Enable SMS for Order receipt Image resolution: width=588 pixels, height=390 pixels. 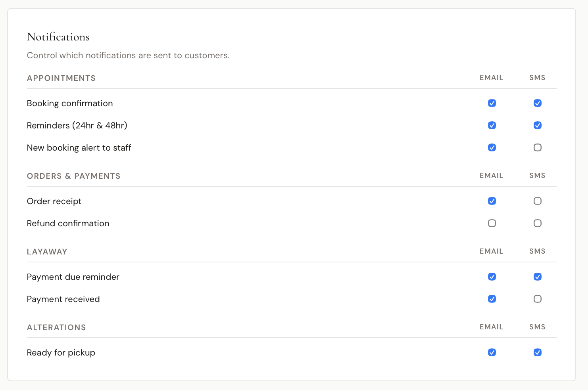(538, 201)
